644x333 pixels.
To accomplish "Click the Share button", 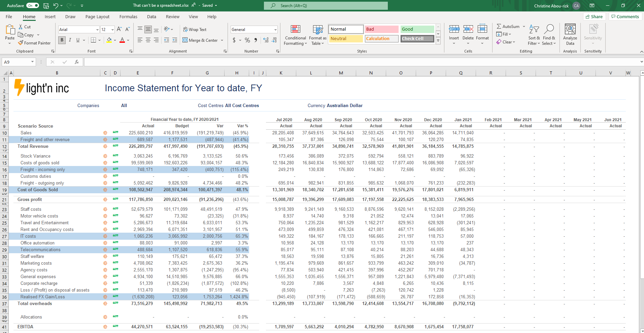I will click(x=594, y=16).
